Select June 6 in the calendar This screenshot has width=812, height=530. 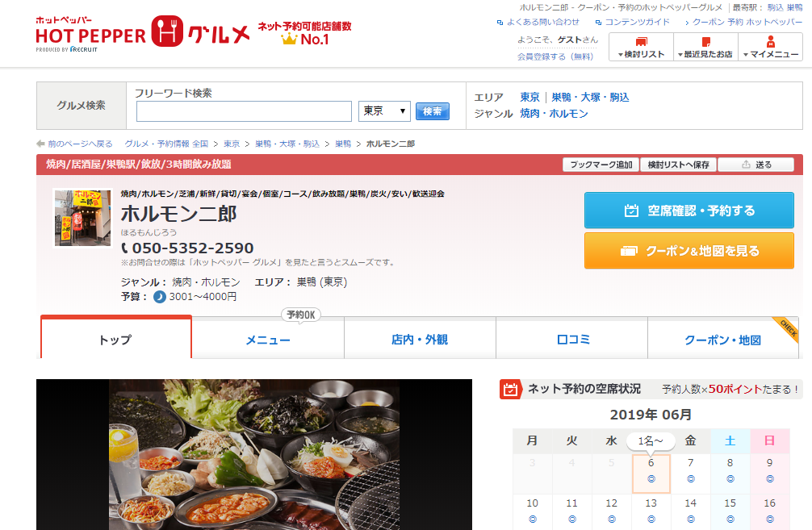click(651, 473)
